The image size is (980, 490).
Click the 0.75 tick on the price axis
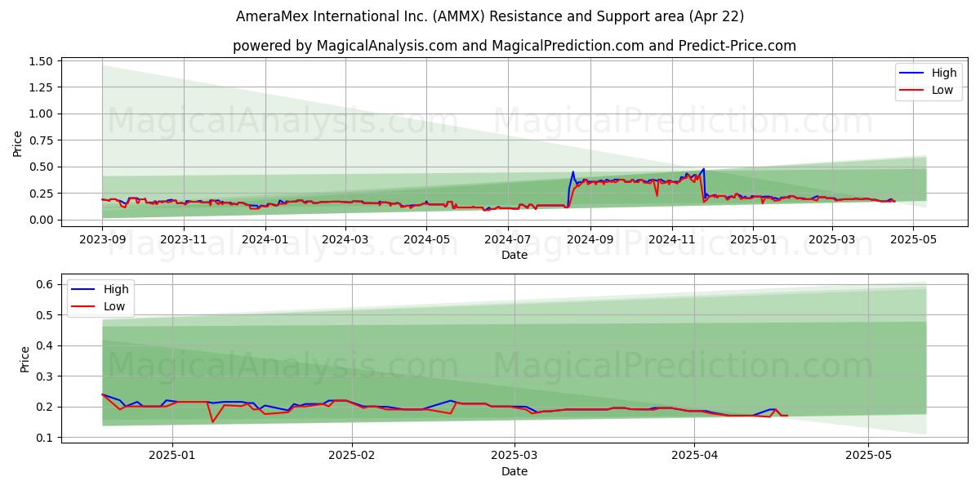pyautogui.click(x=41, y=140)
